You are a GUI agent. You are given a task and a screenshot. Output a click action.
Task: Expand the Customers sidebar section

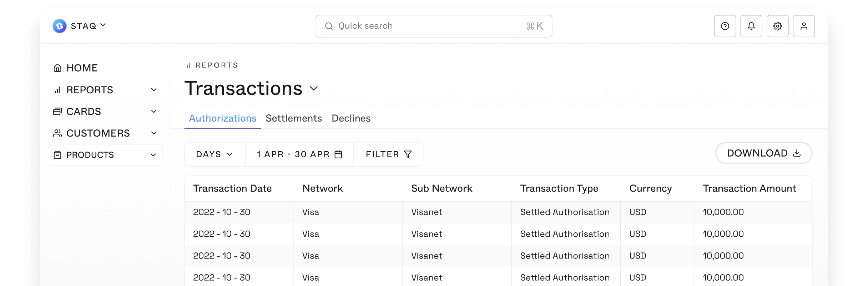pos(154,133)
